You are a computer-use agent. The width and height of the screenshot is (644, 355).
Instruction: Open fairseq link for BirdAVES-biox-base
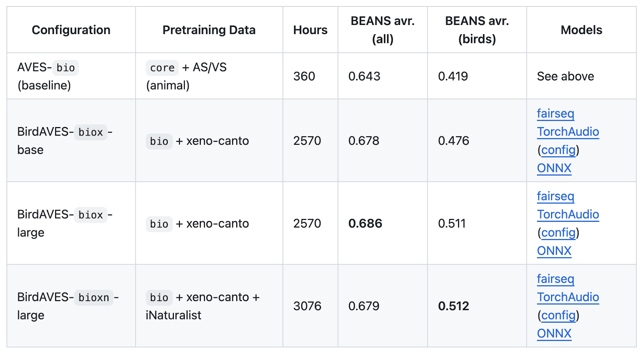(555, 114)
